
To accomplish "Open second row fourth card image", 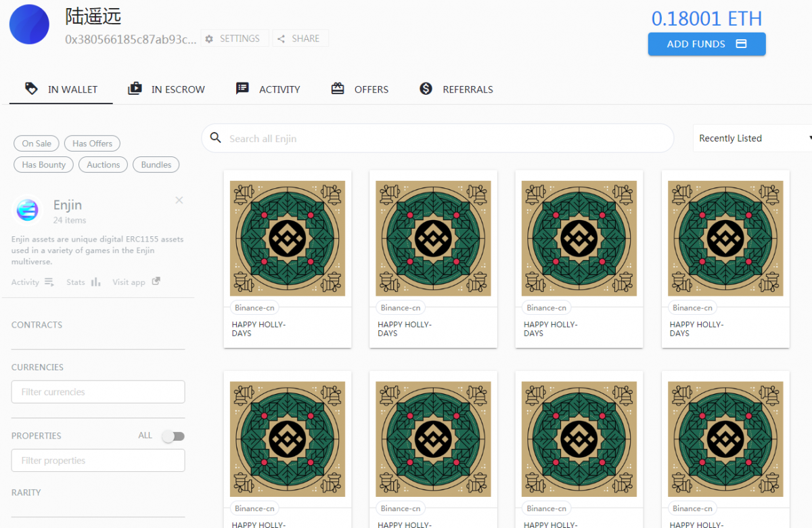I will pyautogui.click(x=725, y=439).
